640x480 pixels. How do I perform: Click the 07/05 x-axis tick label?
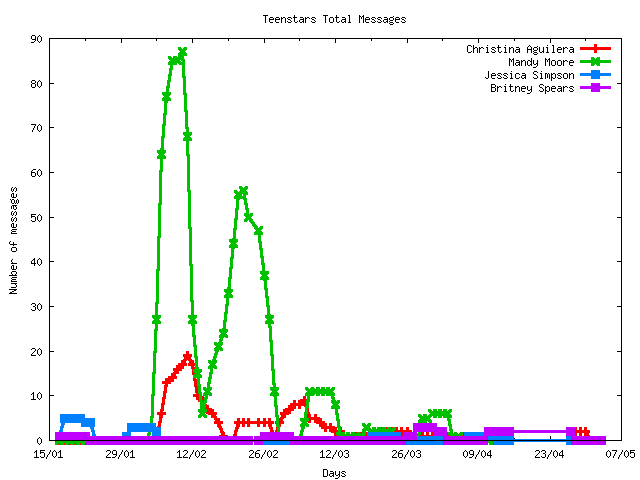[x=620, y=454]
